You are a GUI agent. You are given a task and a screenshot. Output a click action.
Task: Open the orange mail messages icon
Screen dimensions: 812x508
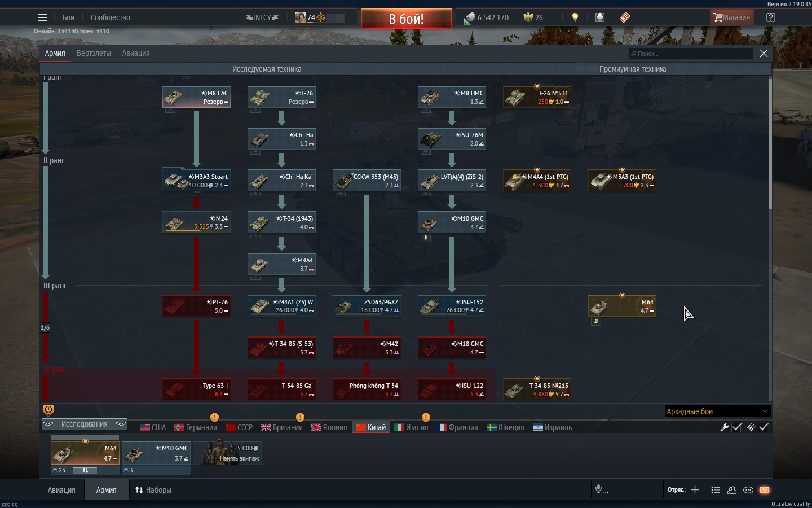tap(765, 490)
